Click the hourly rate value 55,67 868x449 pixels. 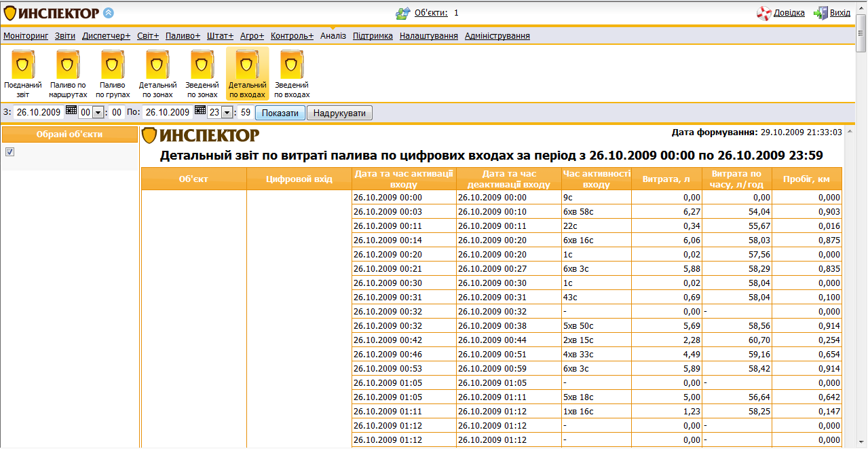[737, 226]
